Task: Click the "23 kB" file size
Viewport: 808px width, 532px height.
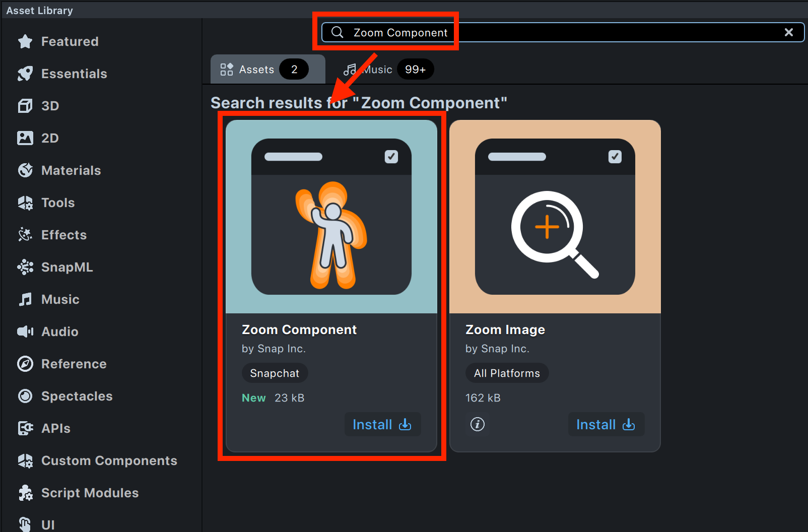Action: (290, 398)
